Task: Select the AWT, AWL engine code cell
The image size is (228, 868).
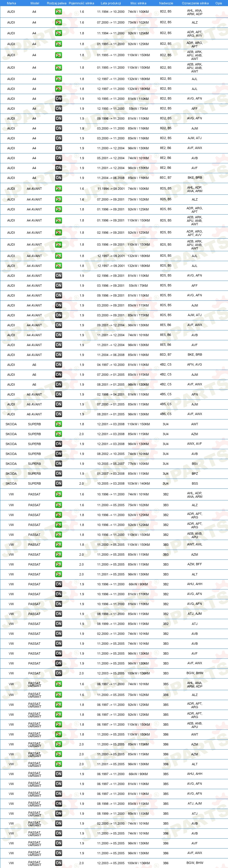Action: 194,545
